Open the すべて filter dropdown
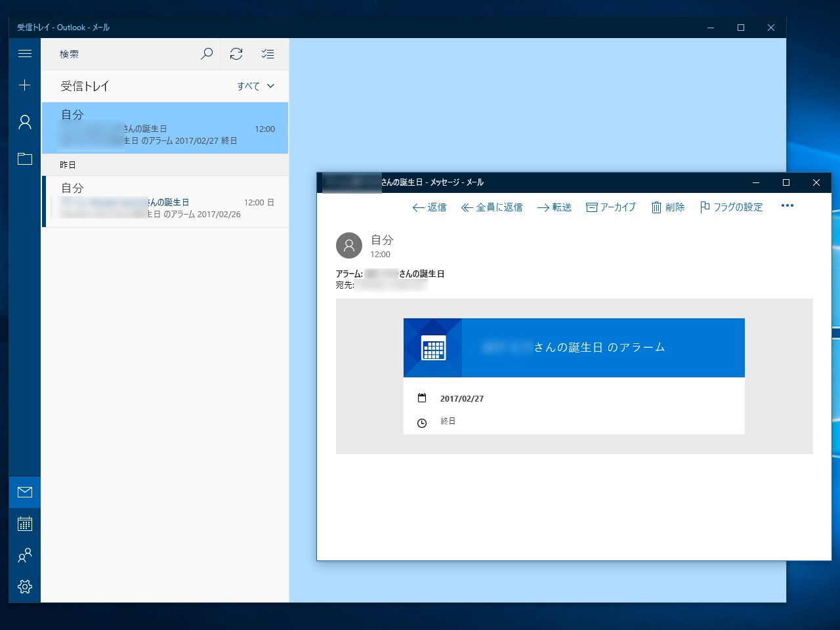The image size is (840, 630). (255, 86)
